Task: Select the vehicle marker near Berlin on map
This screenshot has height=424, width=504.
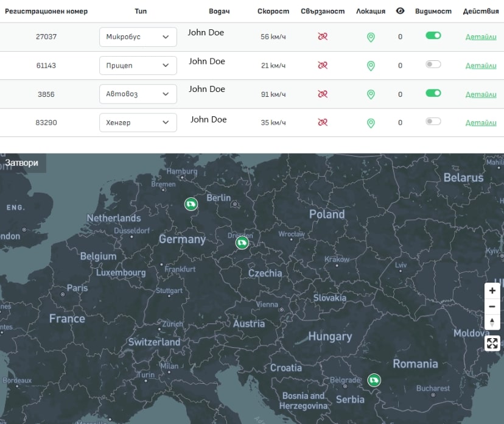Action: (191, 204)
